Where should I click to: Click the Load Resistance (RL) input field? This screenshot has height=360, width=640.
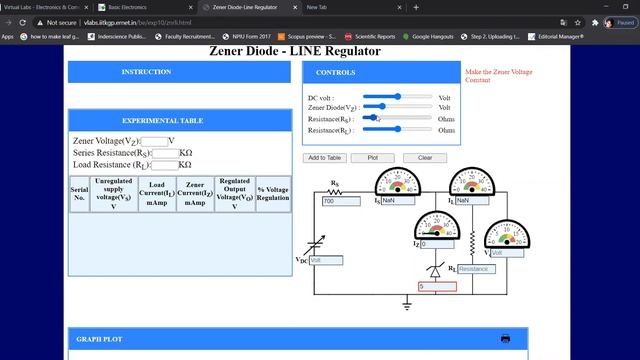click(164, 165)
